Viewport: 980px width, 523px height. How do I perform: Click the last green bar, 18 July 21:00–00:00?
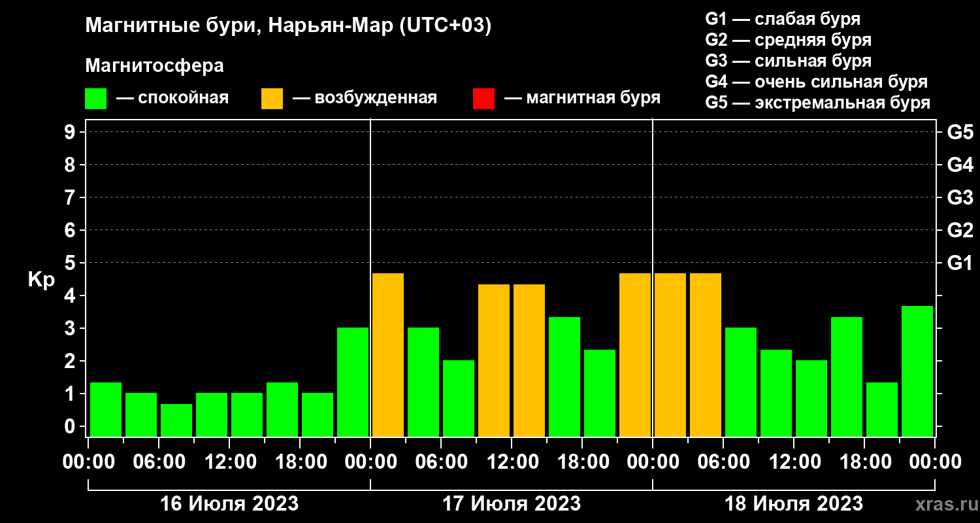click(917, 371)
